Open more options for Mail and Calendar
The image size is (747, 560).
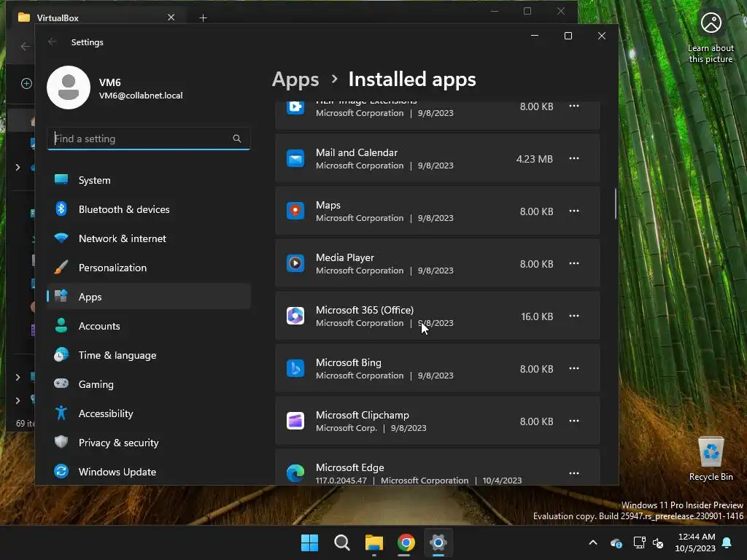tap(574, 158)
